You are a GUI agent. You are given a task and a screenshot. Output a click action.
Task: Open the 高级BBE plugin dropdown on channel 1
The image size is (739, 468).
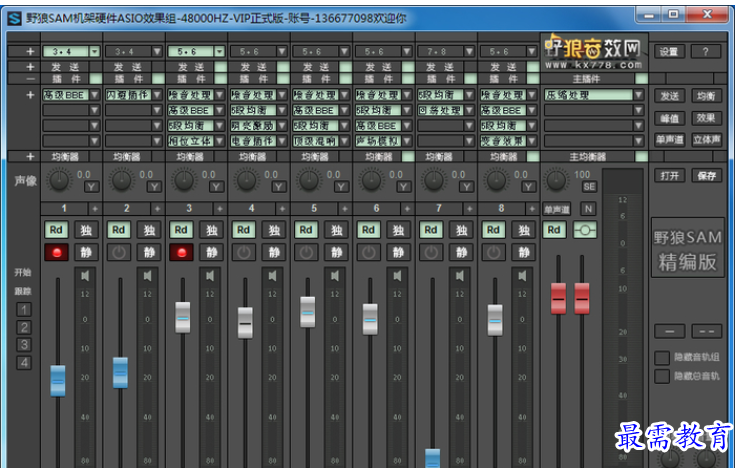pos(94,95)
